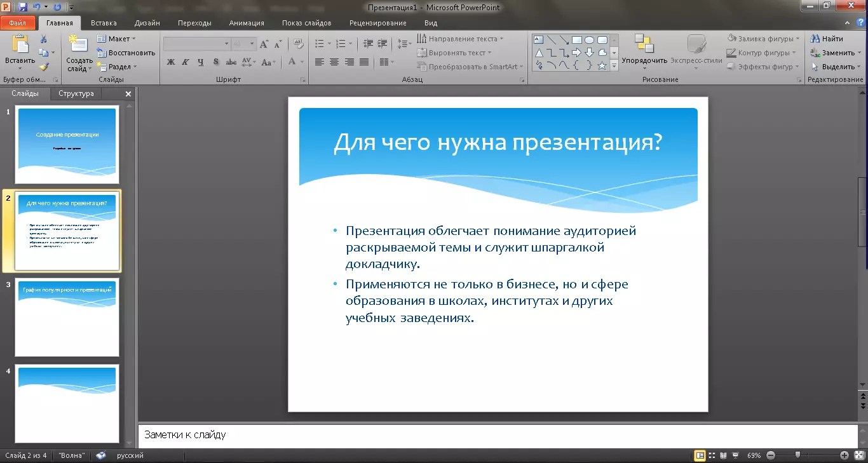Expand the Shape Fill (Заливка фигуры) dropdown

pos(762,39)
